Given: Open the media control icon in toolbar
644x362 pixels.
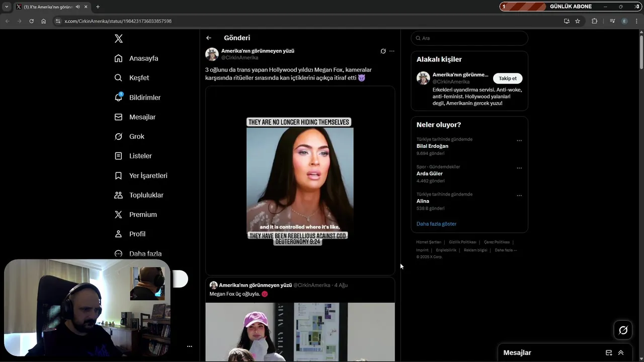Looking at the screenshot, I should pos(612,21).
